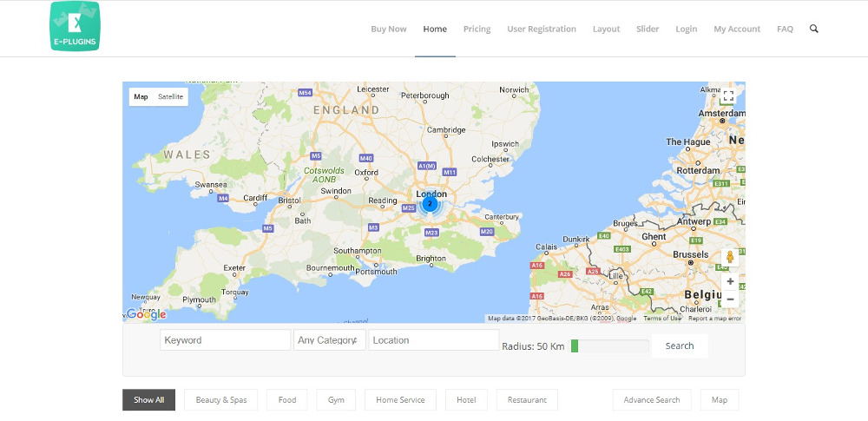Zoom in on the map
This screenshot has width=868, height=421.
730,281
